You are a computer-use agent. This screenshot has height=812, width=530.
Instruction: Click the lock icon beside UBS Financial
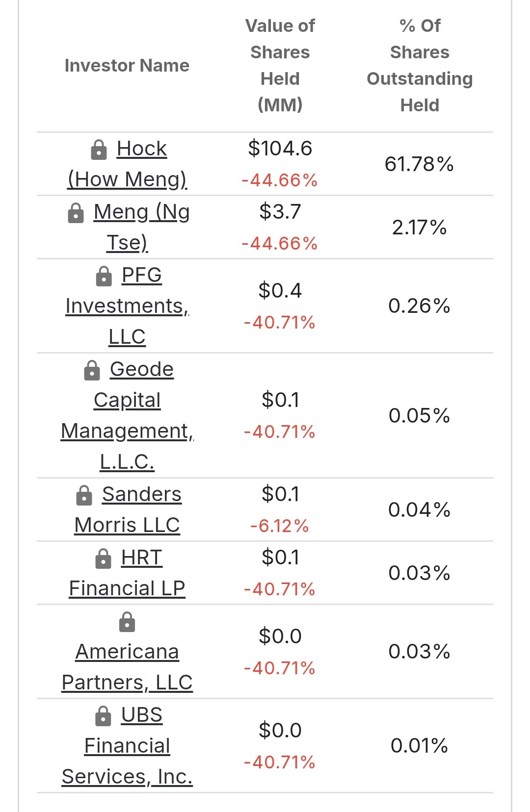(103, 716)
